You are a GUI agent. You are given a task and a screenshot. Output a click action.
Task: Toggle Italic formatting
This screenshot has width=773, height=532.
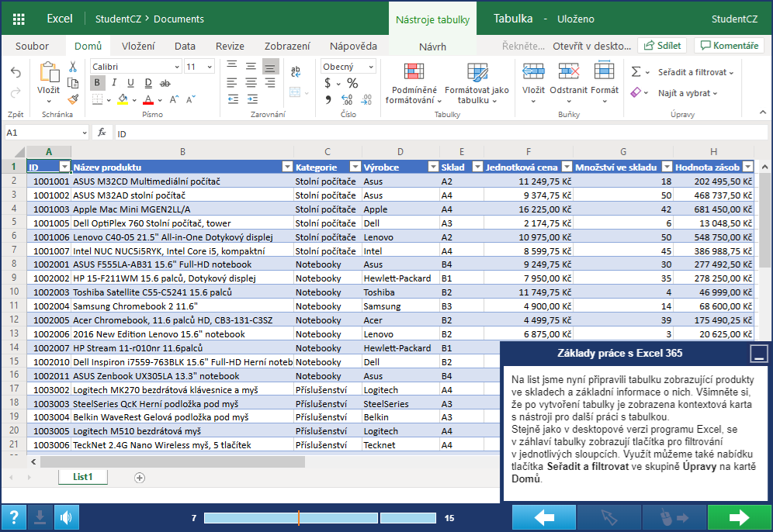point(114,83)
